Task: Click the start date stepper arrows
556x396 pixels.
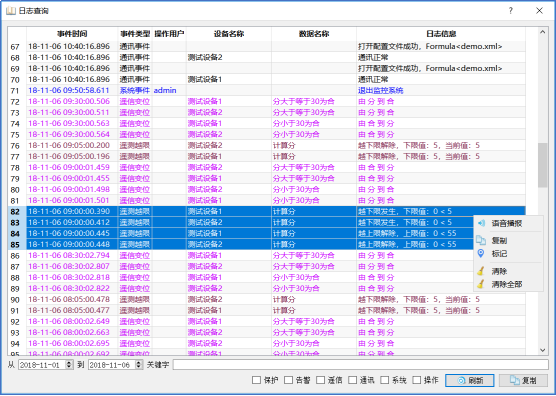Action: pos(69,364)
